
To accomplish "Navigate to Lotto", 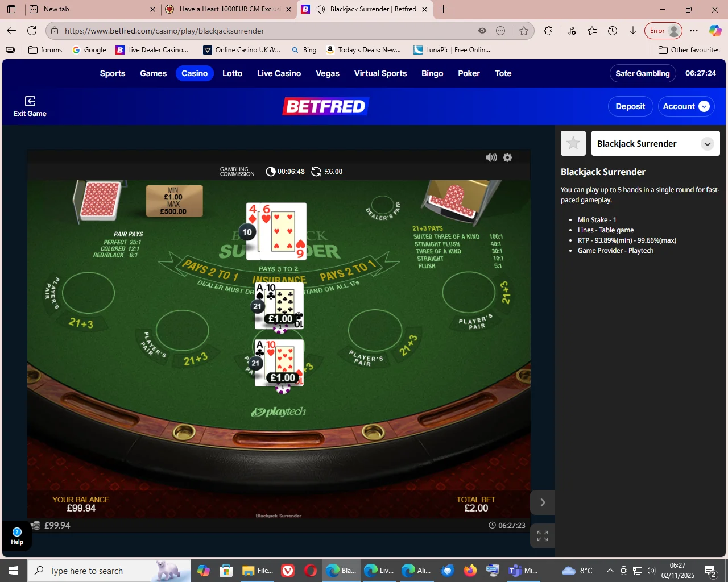I will coord(232,73).
